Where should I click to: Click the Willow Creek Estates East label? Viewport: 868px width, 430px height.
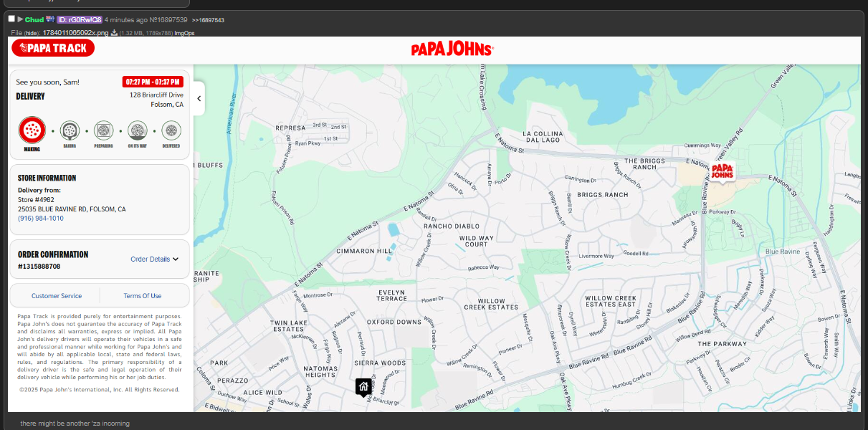coord(611,301)
